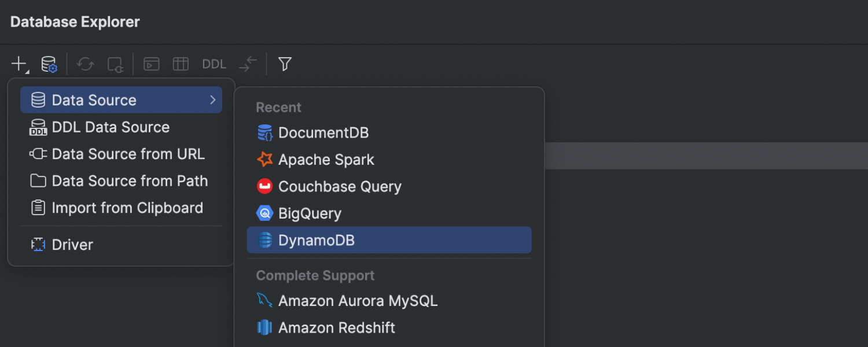Click the Disconnect icon on the toolbar
Image resolution: width=868 pixels, height=347 pixels.
coord(115,64)
